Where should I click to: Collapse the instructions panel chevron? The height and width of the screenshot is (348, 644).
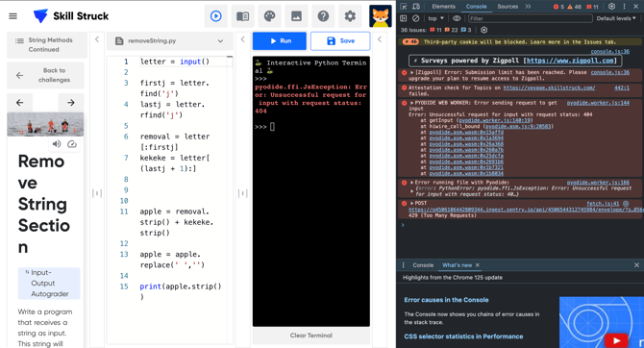[97, 39]
